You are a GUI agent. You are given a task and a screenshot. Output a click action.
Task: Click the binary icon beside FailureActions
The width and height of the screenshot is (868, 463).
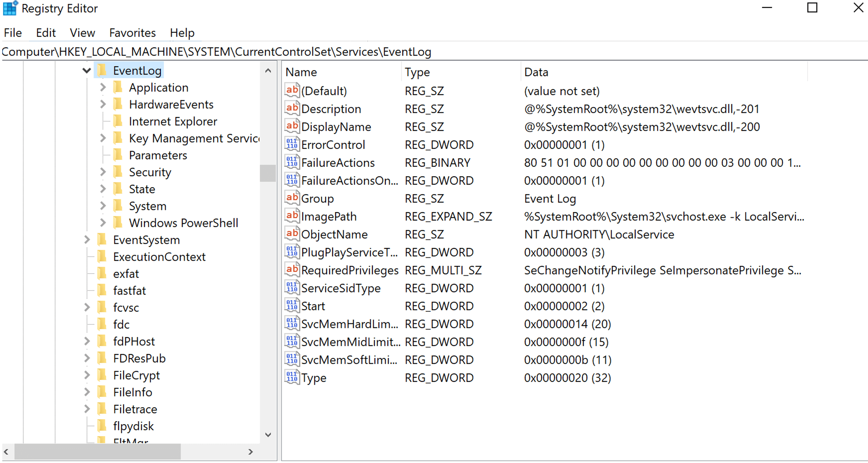tap(292, 162)
